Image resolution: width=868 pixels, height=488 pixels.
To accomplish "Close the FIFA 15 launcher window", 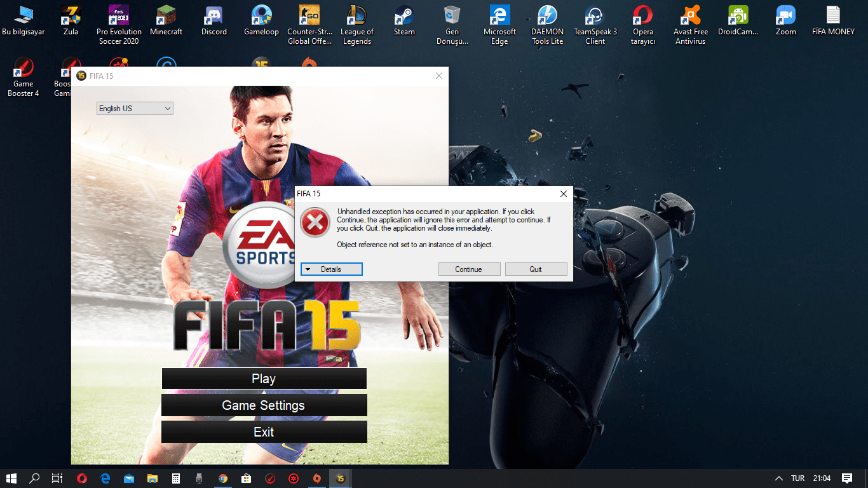I will click(438, 76).
